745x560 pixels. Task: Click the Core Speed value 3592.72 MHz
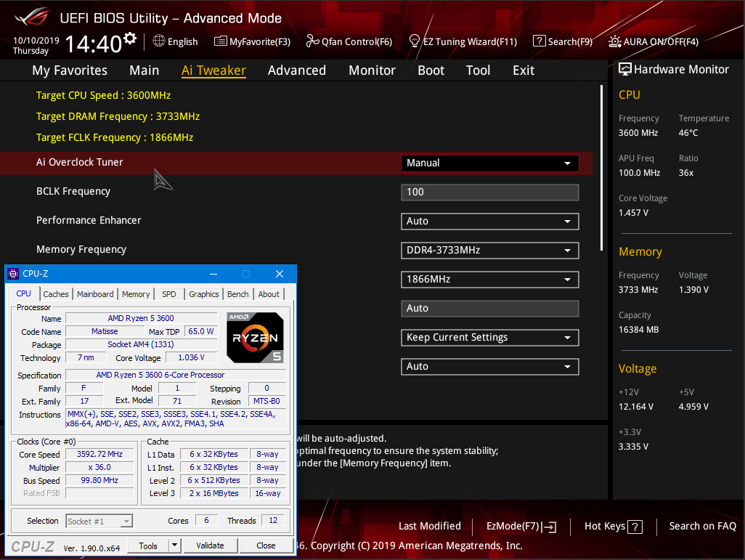pos(99,454)
